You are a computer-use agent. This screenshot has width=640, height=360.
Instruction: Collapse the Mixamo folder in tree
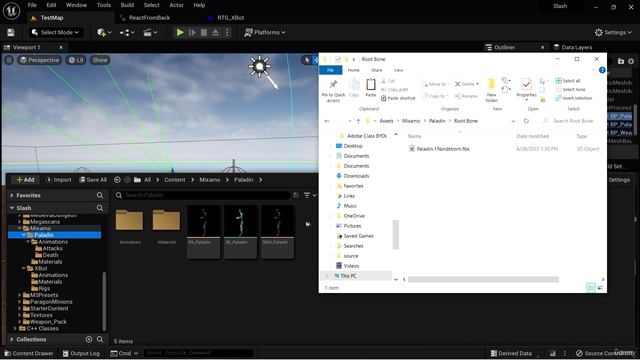point(20,228)
